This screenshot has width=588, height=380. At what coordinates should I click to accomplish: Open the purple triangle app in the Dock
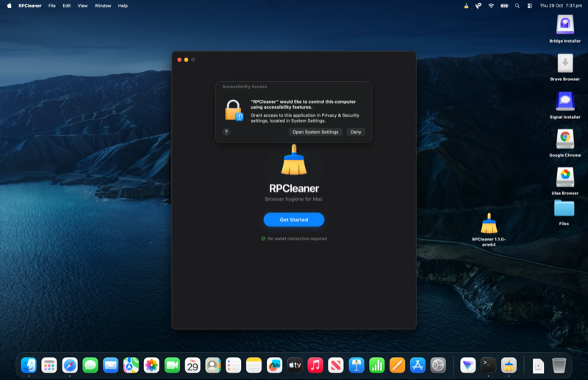coord(467,365)
